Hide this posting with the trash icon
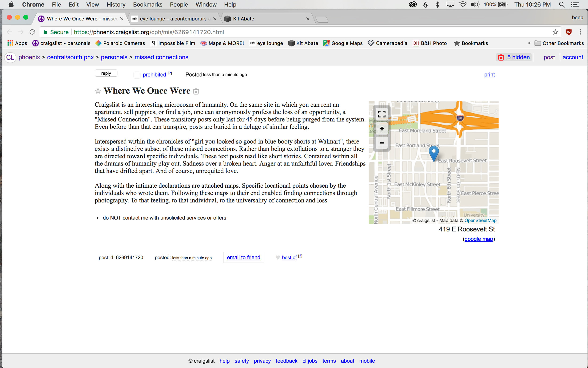The width and height of the screenshot is (588, 368). [x=196, y=92]
